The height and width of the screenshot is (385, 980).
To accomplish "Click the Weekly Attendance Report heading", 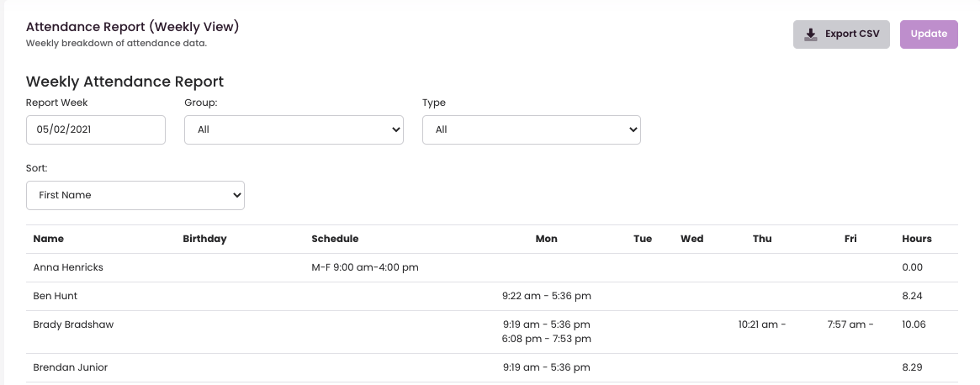I will tap(125, 82).
